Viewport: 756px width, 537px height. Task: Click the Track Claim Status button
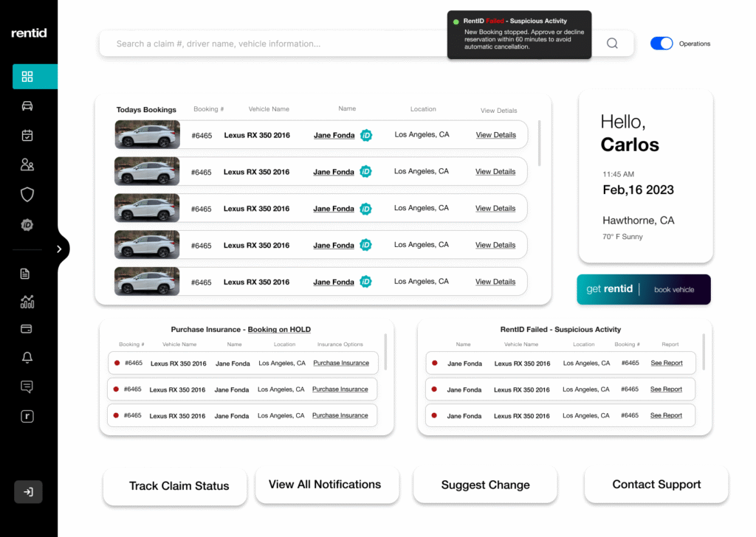tap(179, 486)
